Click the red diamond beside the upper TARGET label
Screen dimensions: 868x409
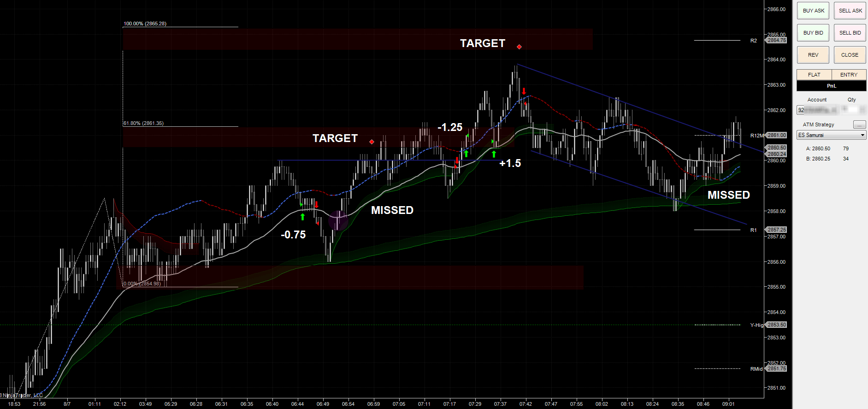click(x=519, y=47)
